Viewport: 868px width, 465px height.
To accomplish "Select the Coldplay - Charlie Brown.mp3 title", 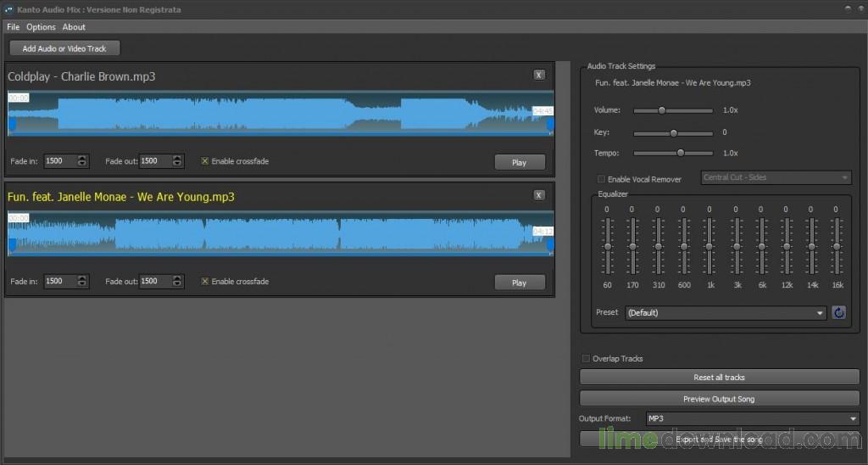I will coord(81,76).
